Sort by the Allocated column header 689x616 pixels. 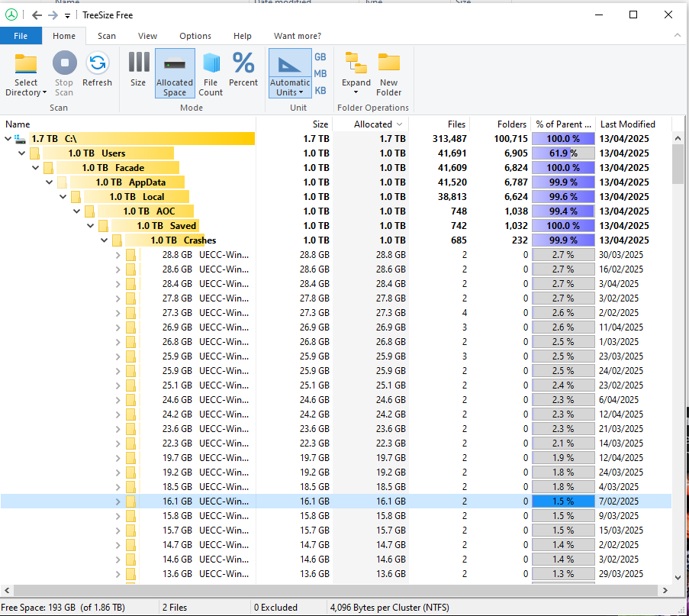[x=370, y=124]
